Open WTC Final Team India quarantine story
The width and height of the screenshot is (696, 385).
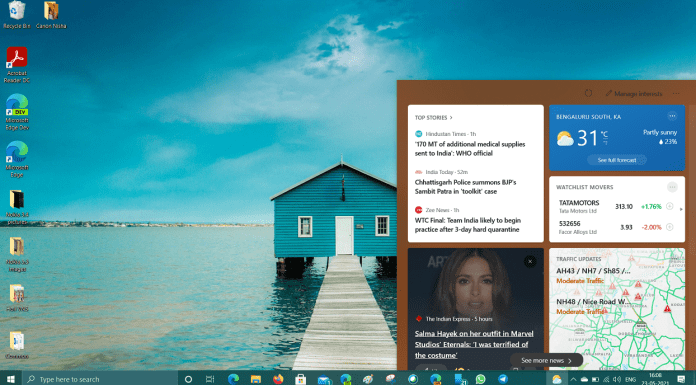(x=468, y=225)
